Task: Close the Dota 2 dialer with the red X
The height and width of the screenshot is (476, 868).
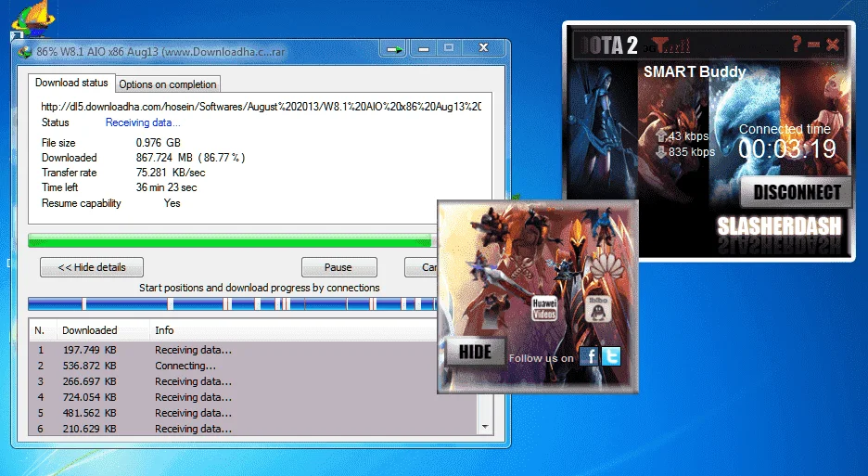Action: coord(833,45)
